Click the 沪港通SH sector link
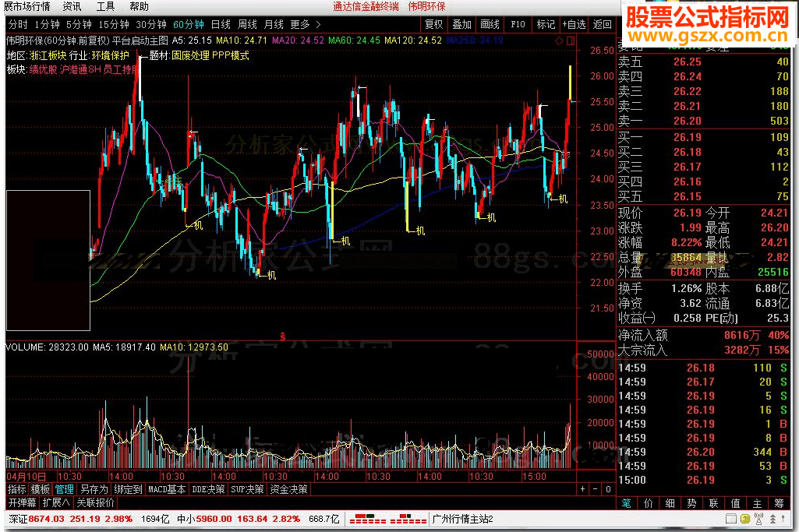The height and width of the screenshot is (532, 799). (x=80, y=69)
